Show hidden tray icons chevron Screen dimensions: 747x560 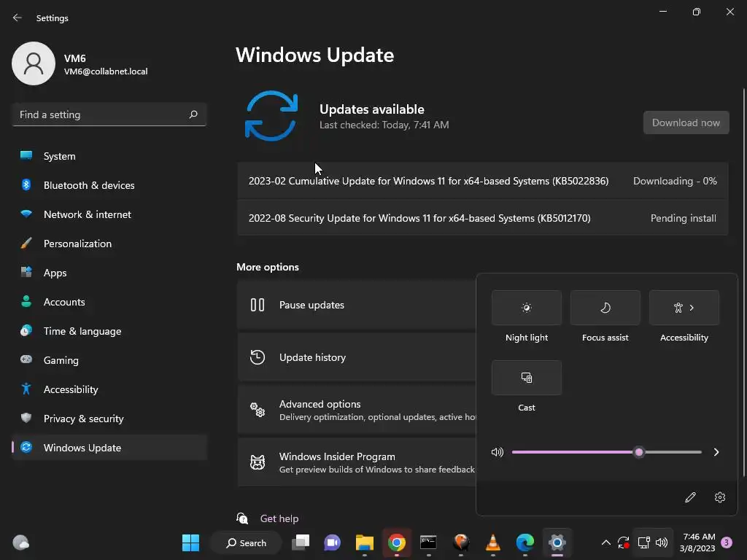606,542
